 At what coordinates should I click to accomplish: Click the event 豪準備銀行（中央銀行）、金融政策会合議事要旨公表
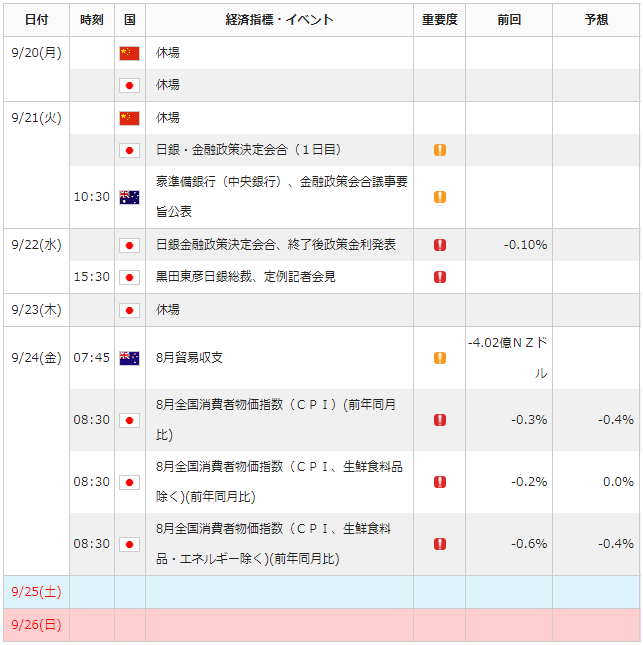tap(282, 197)
